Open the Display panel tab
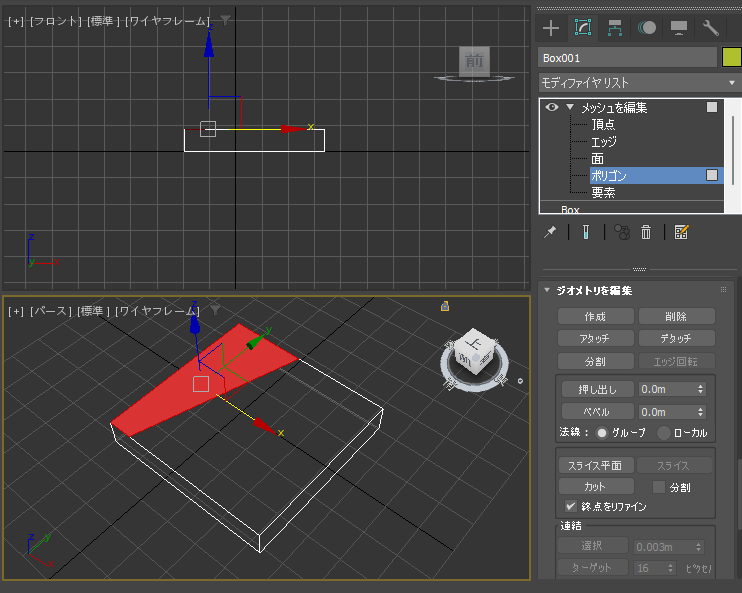Image resolution: width=742 pixels, height=593 pixels. (x=679, y=28)
